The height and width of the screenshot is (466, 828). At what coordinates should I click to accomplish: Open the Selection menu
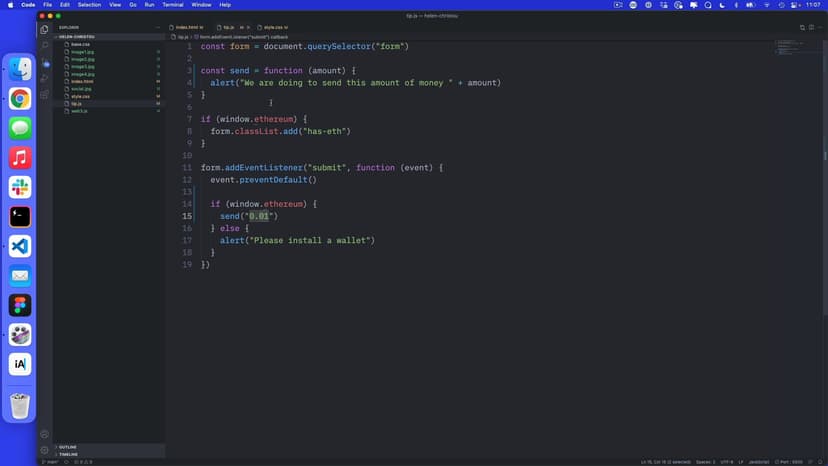coord(89,5)
